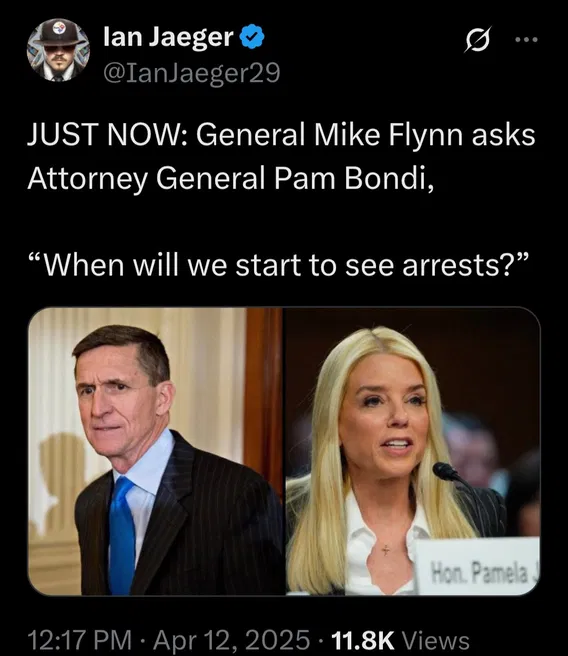Click the Views label at the bottom
The image size is (568, 656).
pos(435,640)
